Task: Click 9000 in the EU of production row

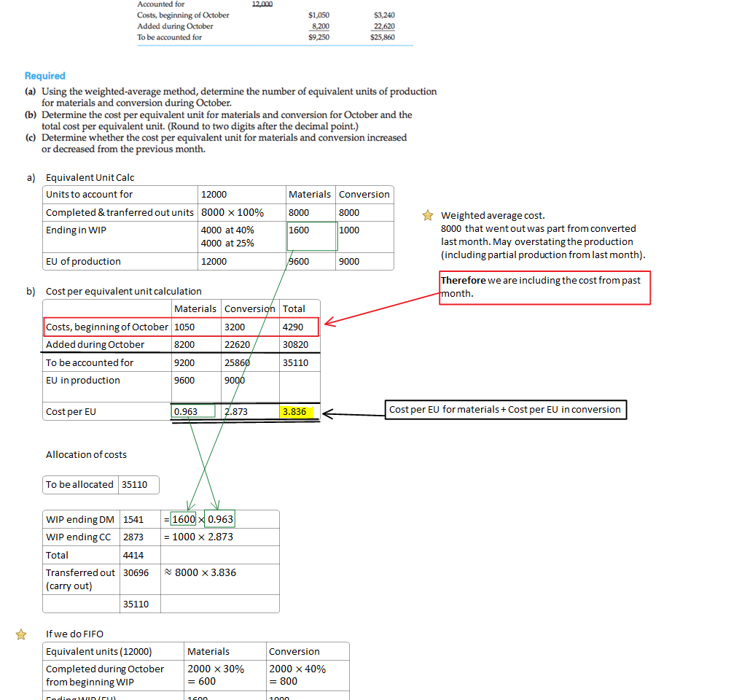Action: click(x=349, y=261)
